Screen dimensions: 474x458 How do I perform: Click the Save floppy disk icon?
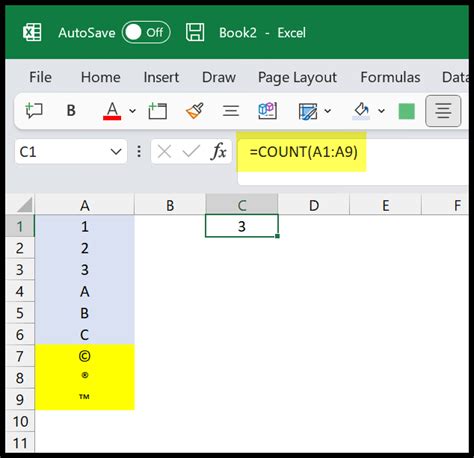[195, 33]
